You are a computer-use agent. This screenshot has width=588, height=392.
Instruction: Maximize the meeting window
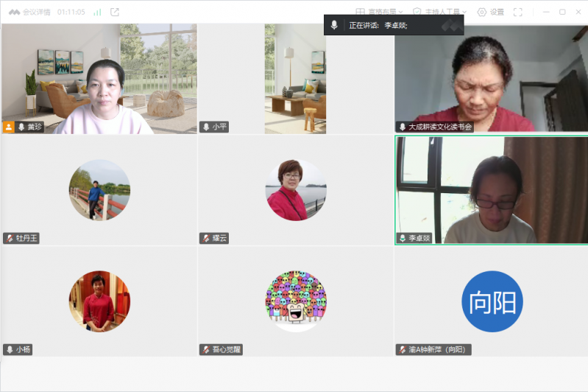pos(562,13)
